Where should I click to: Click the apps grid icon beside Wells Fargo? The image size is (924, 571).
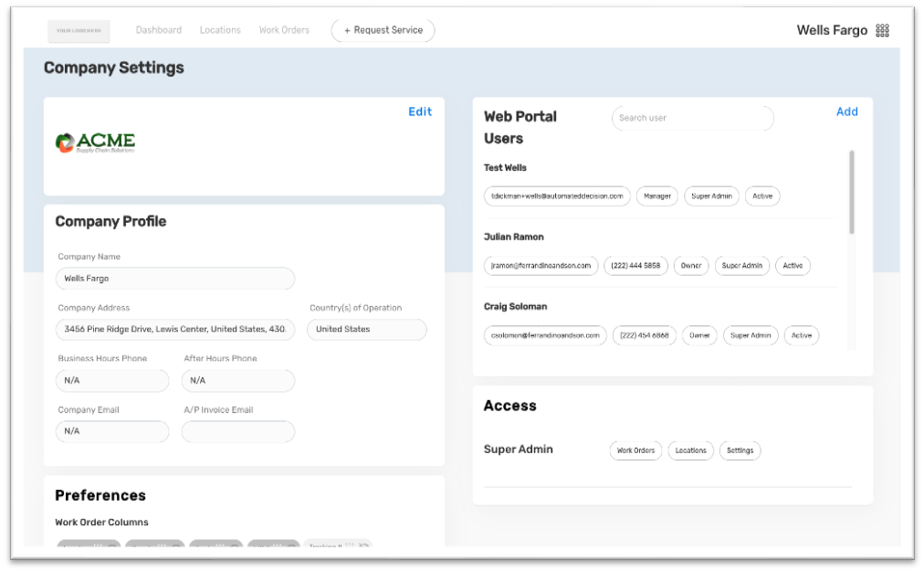882,30
